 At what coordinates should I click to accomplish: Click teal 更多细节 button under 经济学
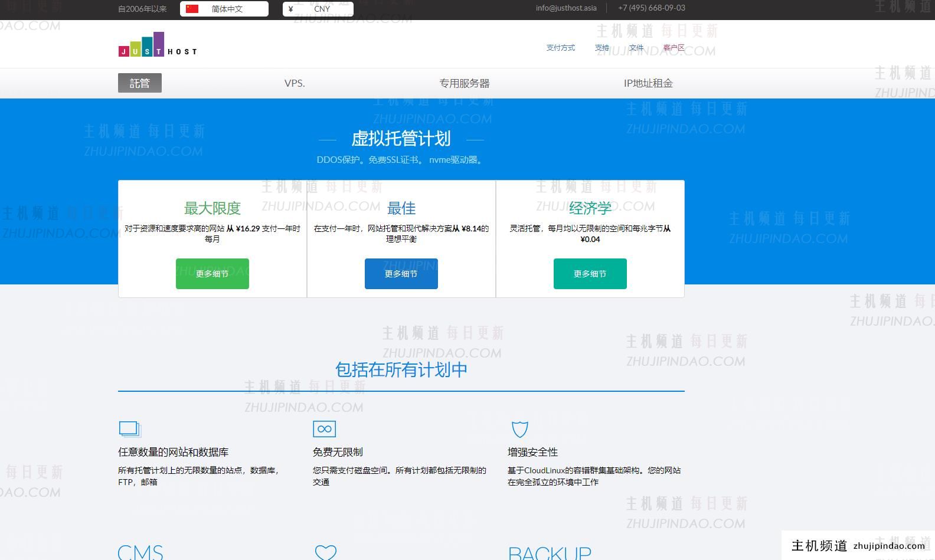pyautogui.click(x=590, y=274)
